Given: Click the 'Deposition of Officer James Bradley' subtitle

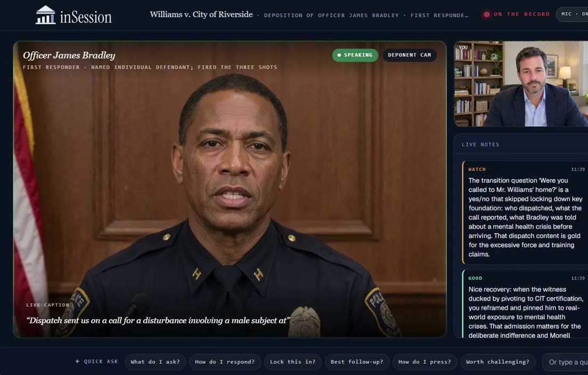Looking at the screenshot, I should pyautogui.click(x=331, y=15).
